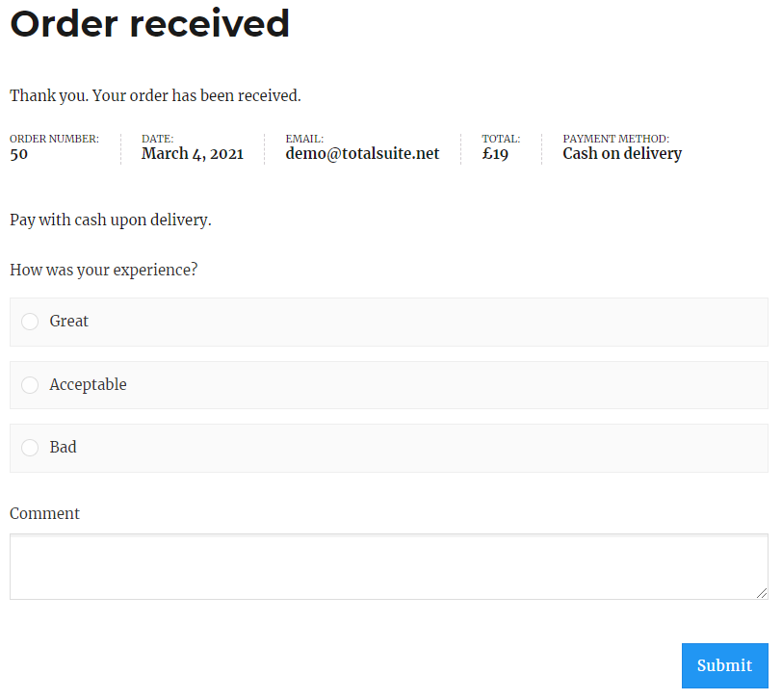Image resolution: width=782 pixels, height=700 pixels.
Task: Pick the Bad radio button
Action: (x=30, y=448)
